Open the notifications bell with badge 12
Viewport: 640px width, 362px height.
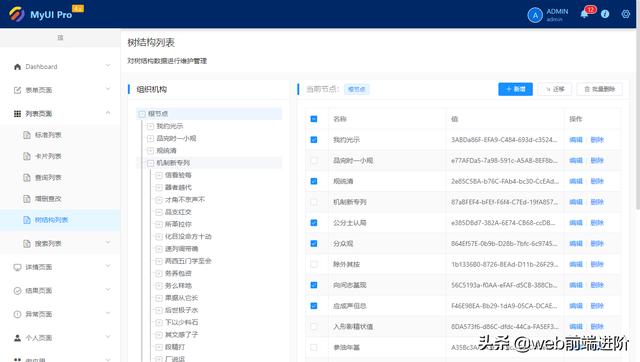(x=584, y=14)
